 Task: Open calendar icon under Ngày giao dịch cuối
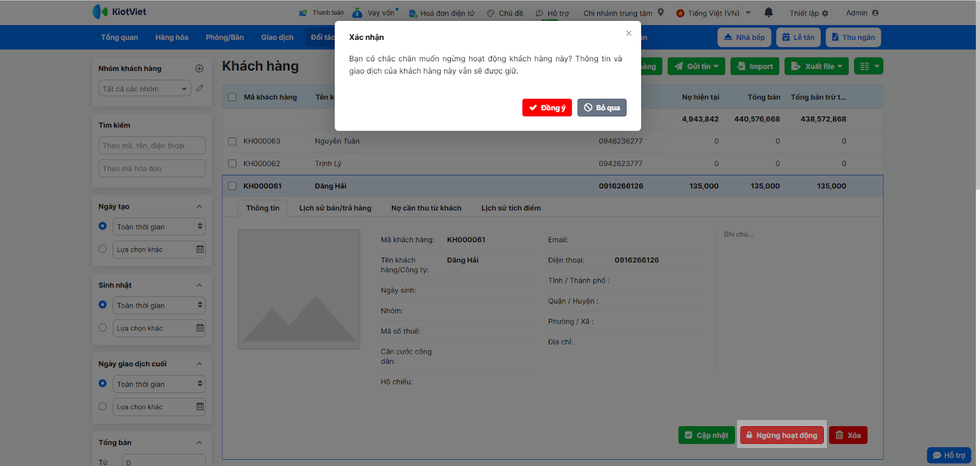coord(200,406)
